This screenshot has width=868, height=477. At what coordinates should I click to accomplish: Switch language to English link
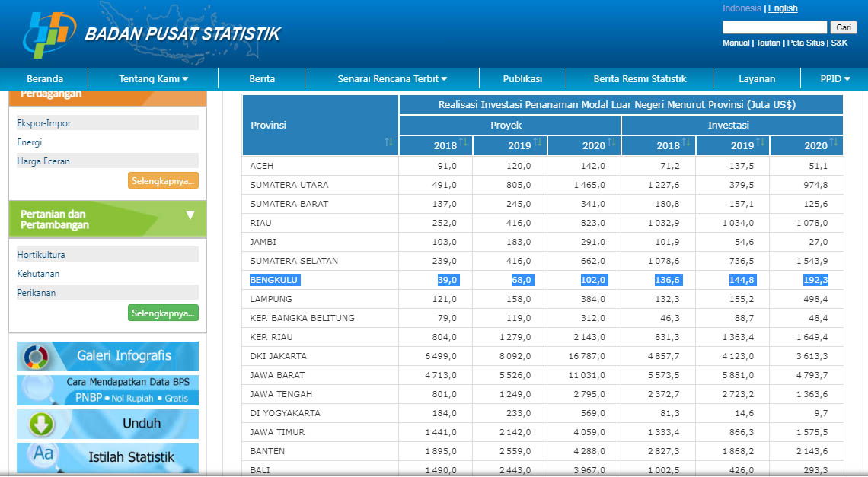pyautogui.click(x=783, y=8)
